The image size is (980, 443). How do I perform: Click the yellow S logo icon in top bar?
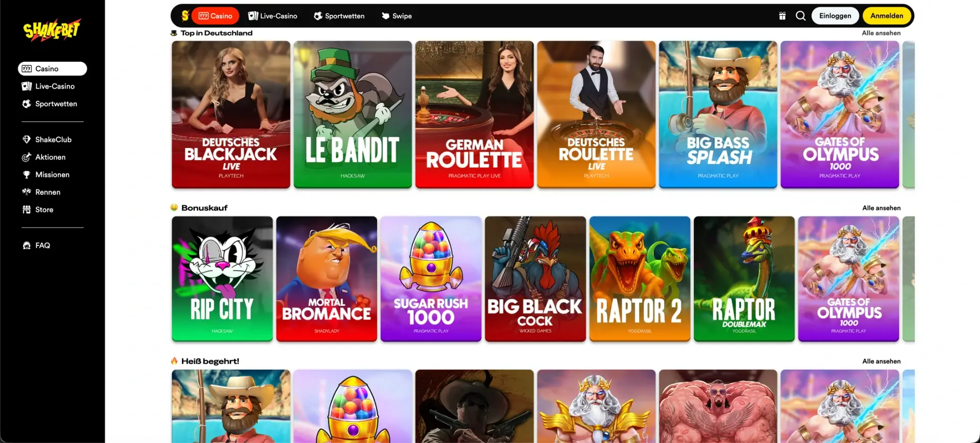pyautogui.click(x=185, y=16)
